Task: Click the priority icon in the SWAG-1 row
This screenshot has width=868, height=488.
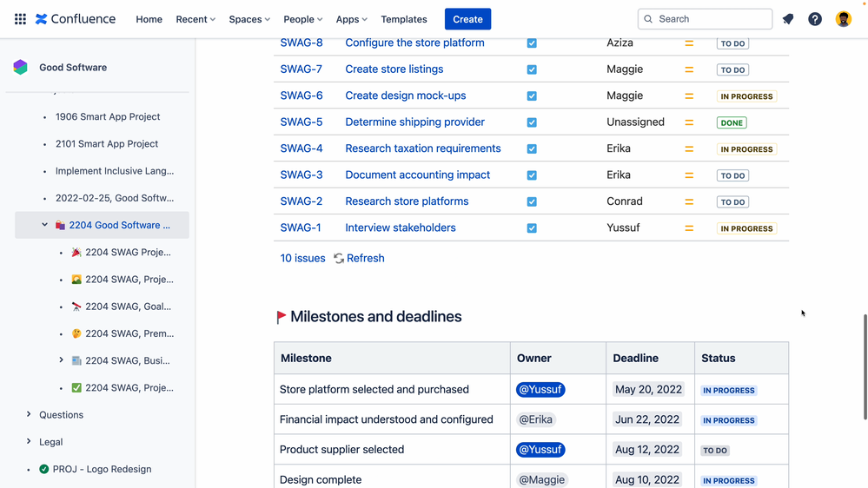Action: [x=689, y=228]
